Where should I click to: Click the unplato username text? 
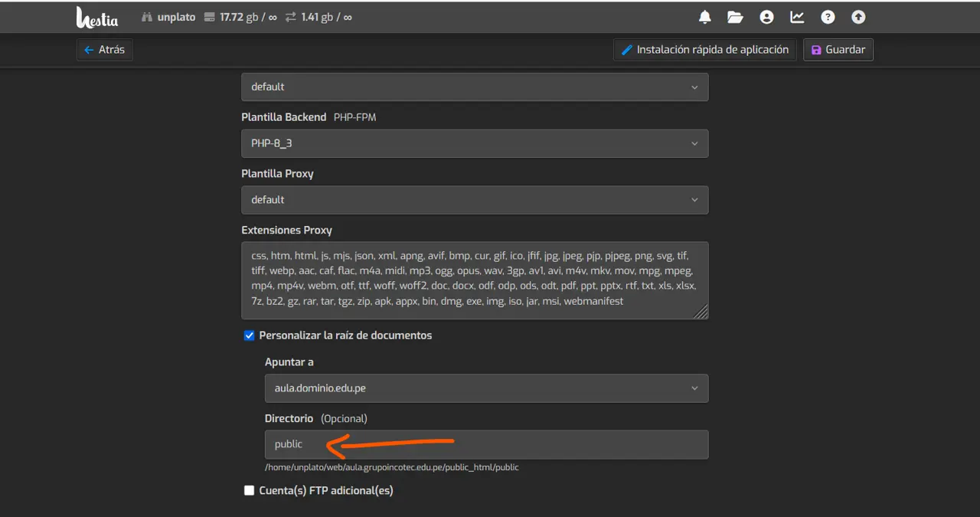176,17
